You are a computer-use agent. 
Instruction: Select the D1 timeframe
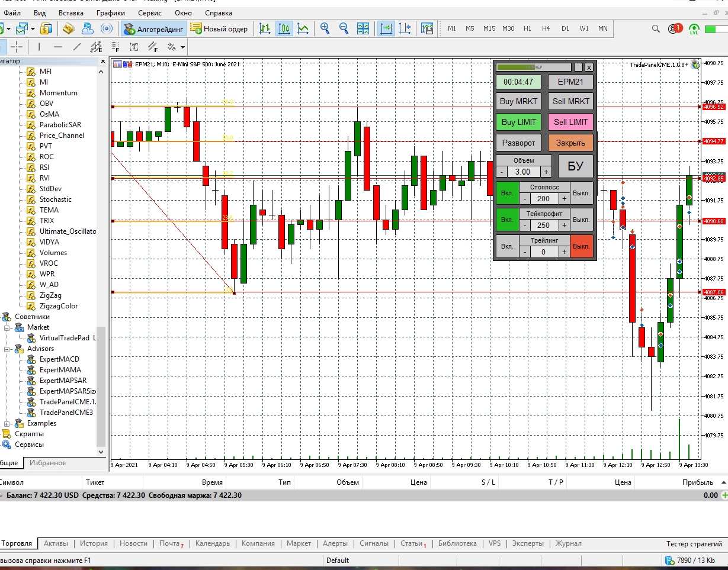[x=565, y=28]
